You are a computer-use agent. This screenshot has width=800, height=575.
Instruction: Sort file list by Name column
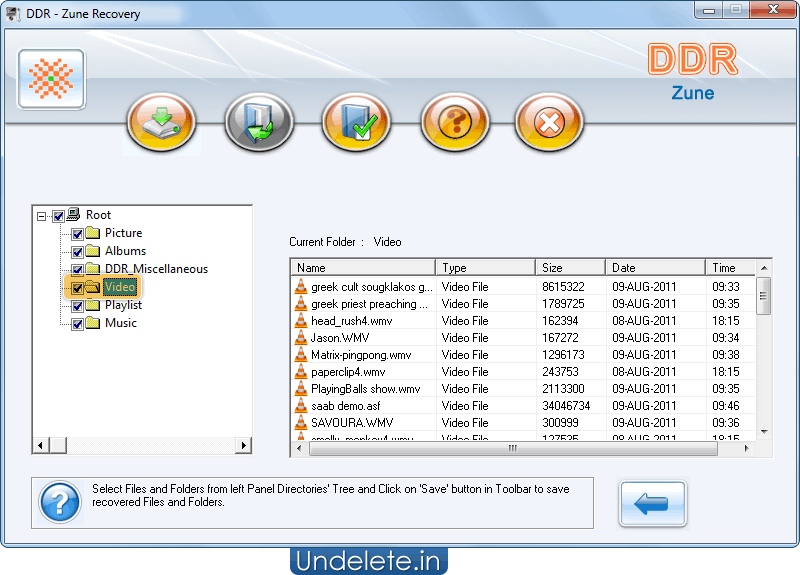(x=363, y=268)
